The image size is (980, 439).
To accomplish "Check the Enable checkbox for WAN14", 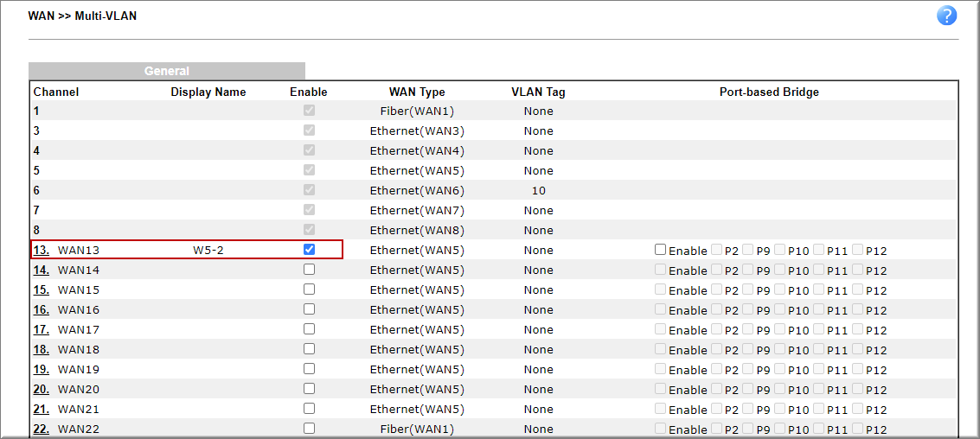I will (x=309, y=269).
